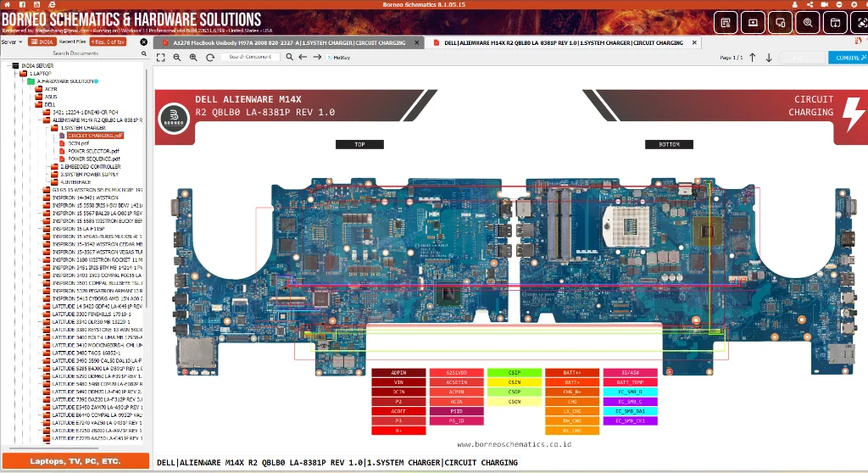Click the scan frame icon in header
This screenshot has width=868, height=473.
[861, 23]
